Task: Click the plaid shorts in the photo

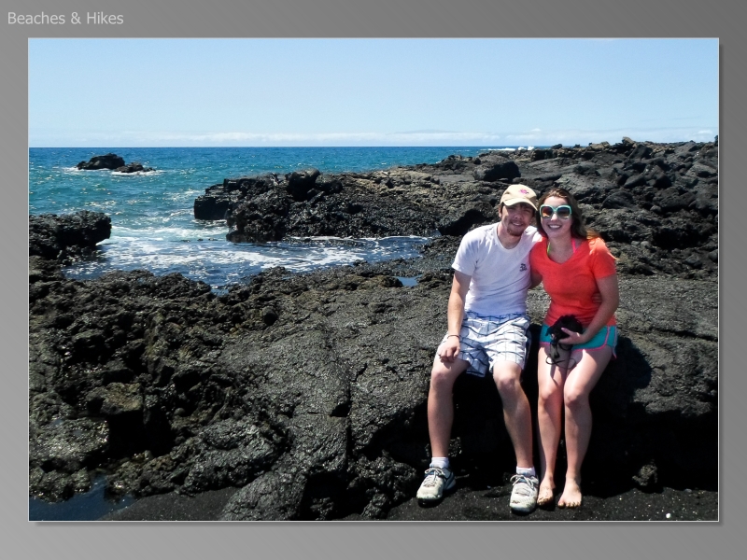Action: point(494,340)
